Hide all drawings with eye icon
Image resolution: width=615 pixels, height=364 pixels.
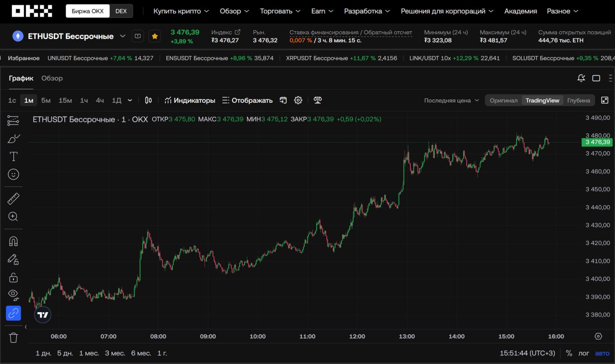coord(13,295)
